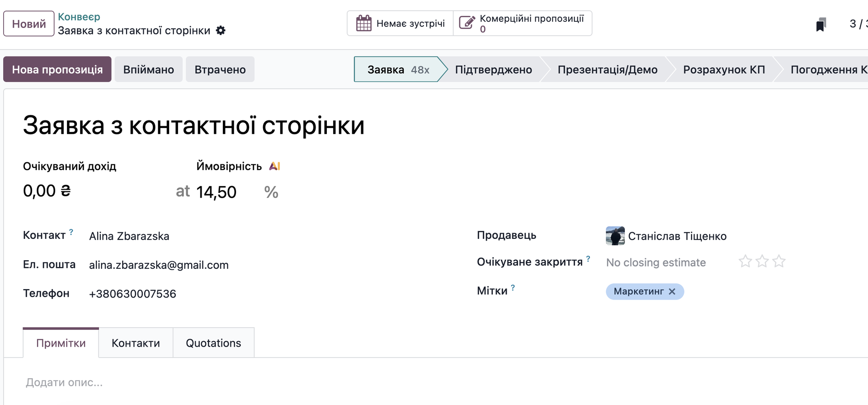This screenshot has height=405, width=868.
Task: Set priority to one star
Action: (745, 262)
